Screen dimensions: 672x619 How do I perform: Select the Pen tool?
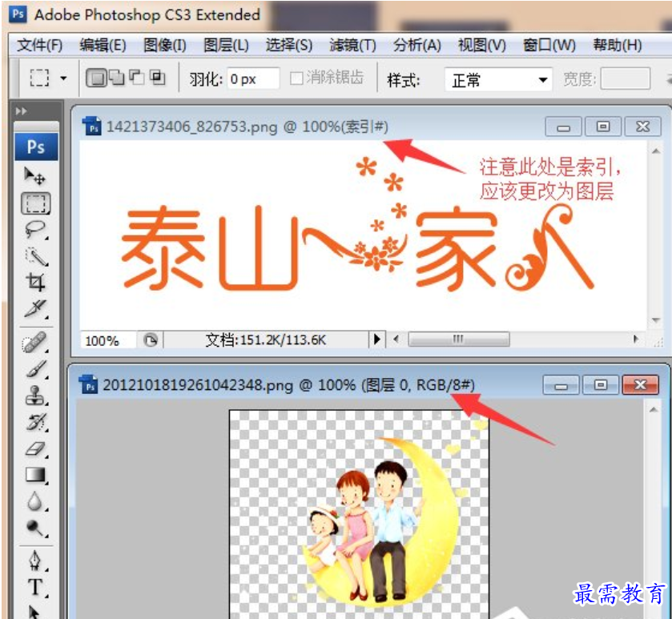tap(35, 561)
